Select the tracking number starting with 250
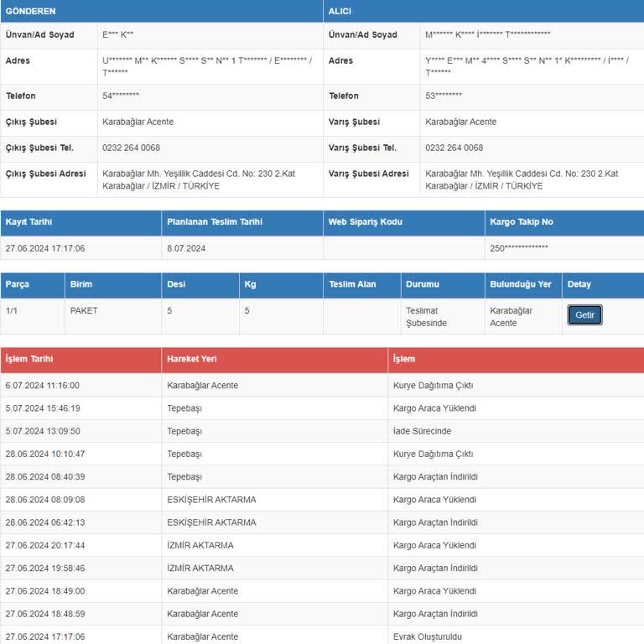644x644 pixels. [518, 248]
